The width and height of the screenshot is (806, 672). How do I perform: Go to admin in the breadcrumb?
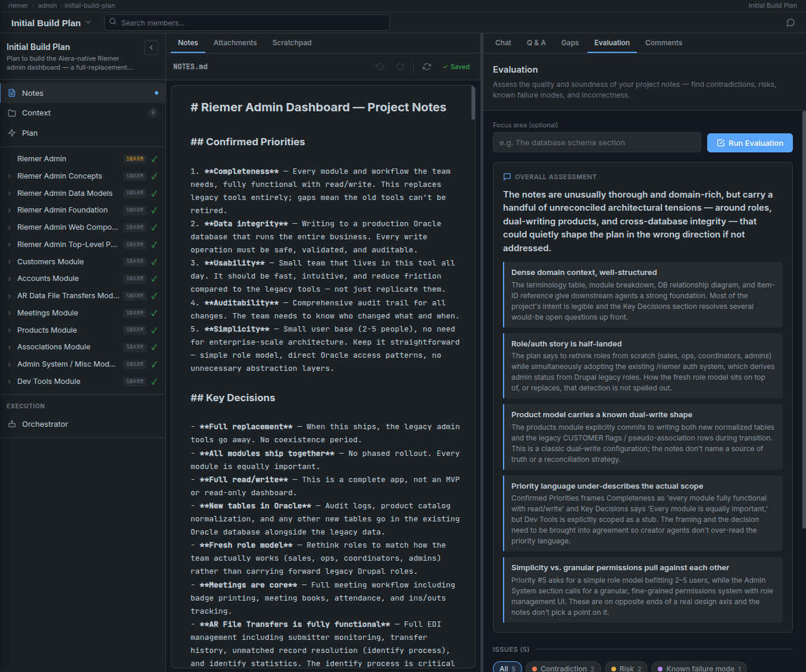tap(47, 5)
